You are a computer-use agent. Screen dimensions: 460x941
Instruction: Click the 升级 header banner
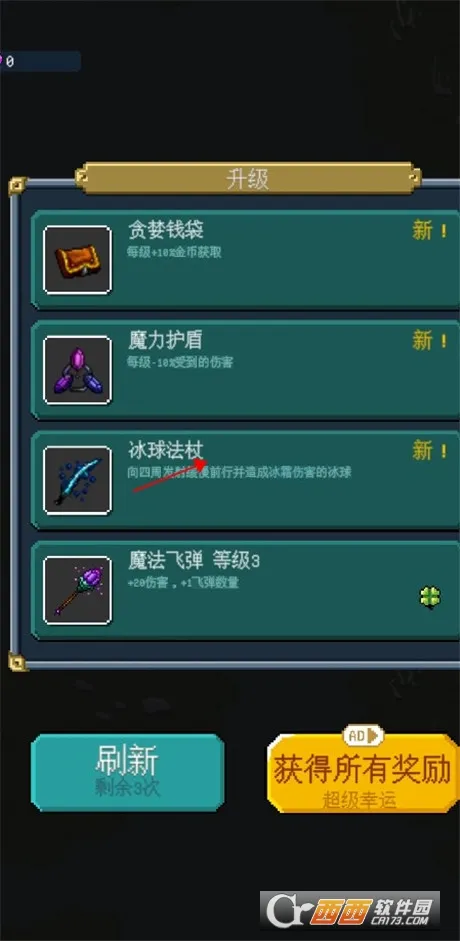point(248,179)
